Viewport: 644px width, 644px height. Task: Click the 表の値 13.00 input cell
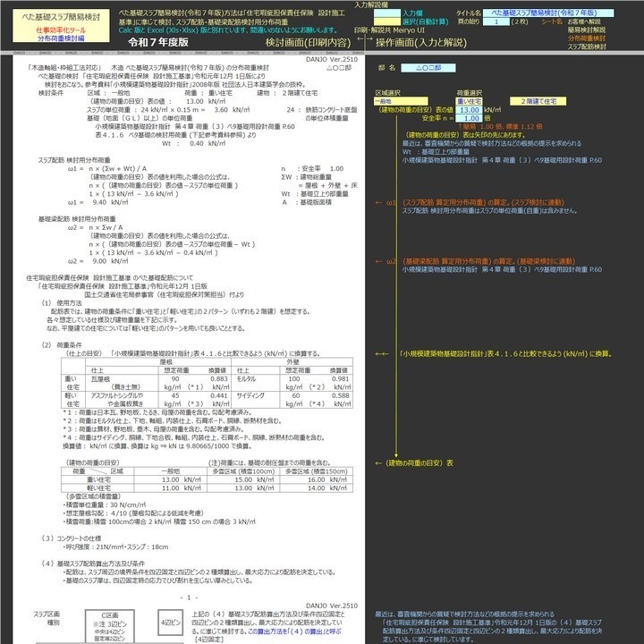tap(469, 110)
